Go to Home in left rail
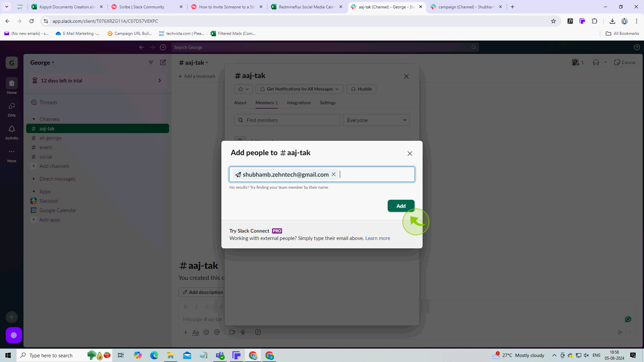This screenshot has width=644, height=362. click(x=12, y=86)
